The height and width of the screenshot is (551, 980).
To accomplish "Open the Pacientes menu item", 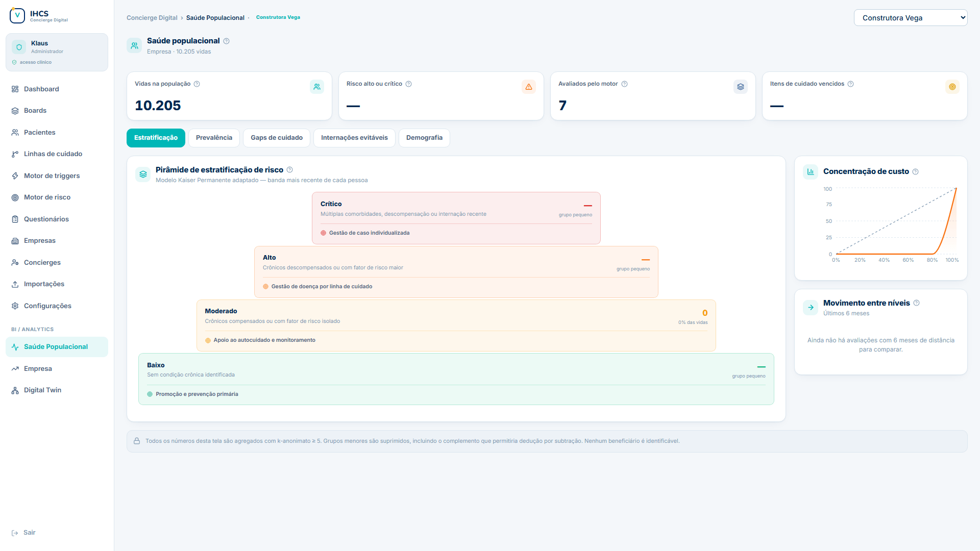I will pyautogui.click(x=57, y=132).
